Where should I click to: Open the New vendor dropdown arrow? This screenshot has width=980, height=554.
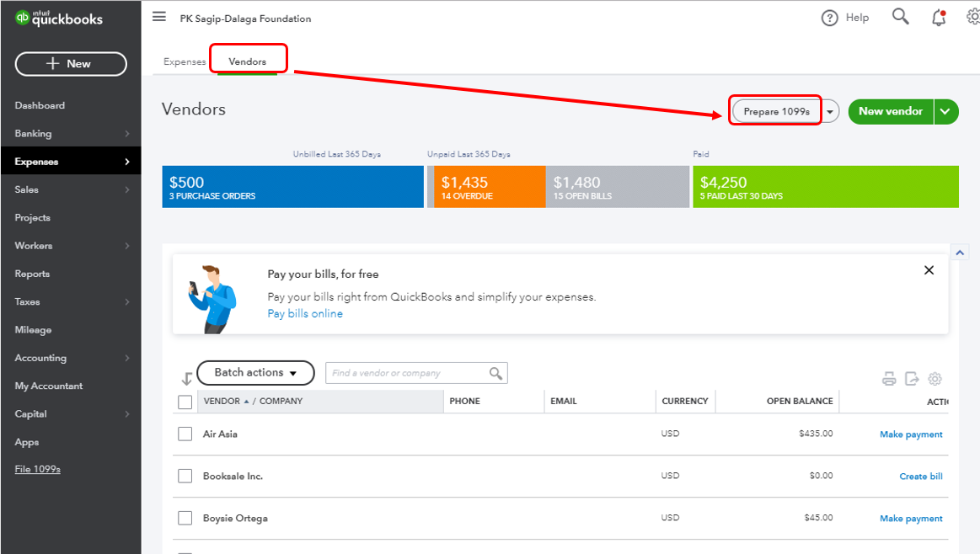click(945, 112)
